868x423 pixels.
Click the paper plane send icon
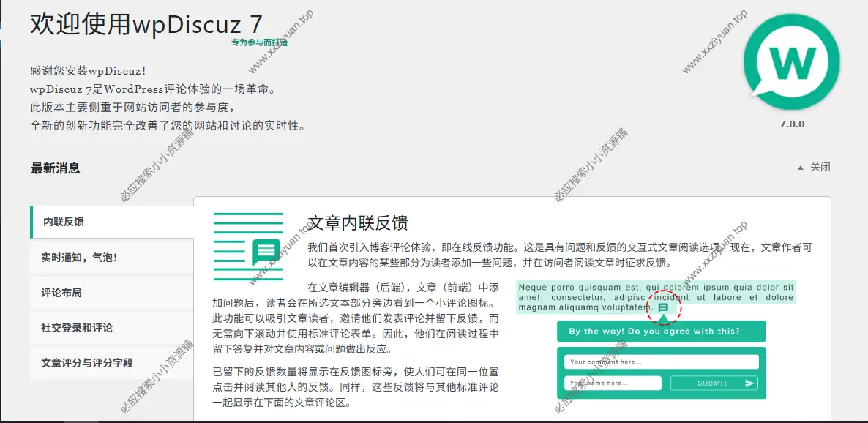749,383
